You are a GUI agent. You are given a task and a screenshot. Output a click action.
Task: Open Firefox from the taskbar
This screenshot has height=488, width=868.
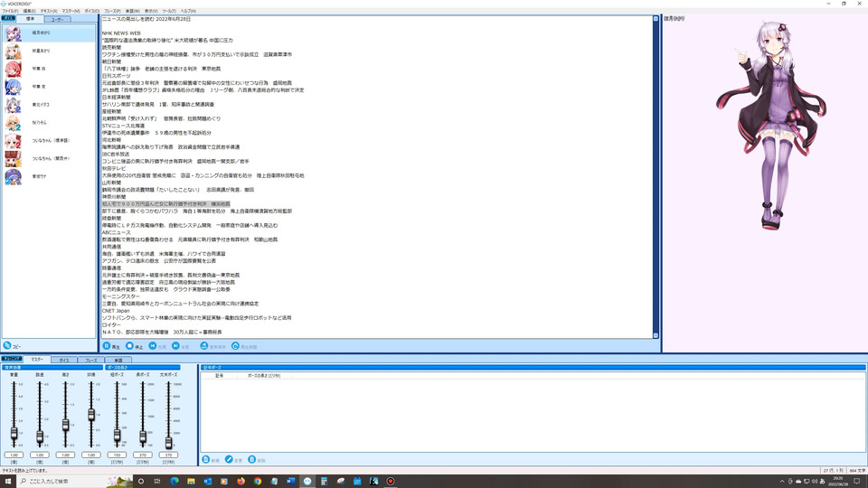[x=241, y=481]
